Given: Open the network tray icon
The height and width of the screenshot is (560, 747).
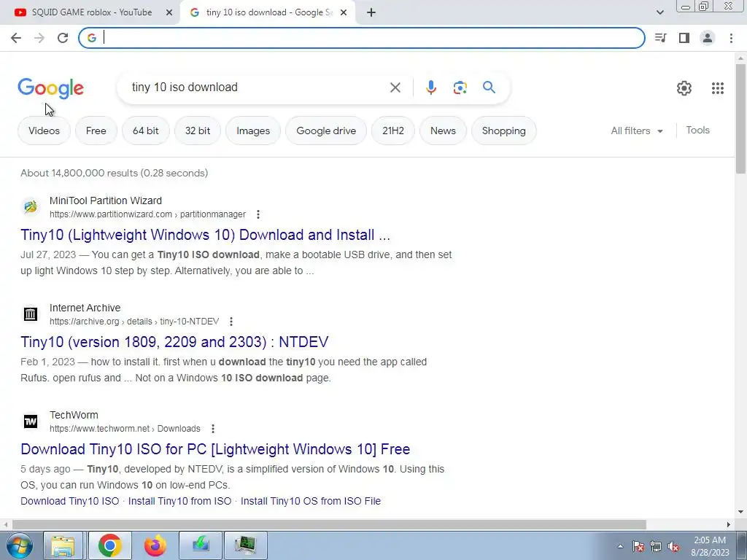Looking at the screenshot, I should click(656, 547).
